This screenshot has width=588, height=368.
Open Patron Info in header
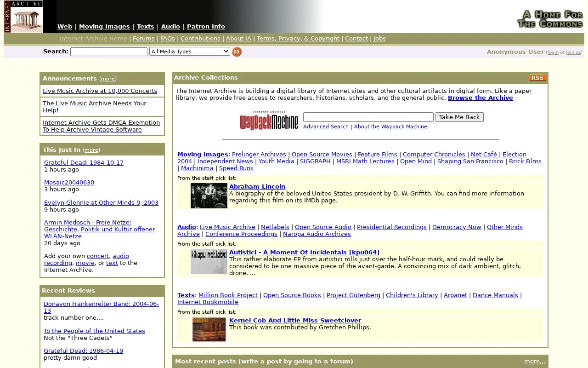(206, 26)
